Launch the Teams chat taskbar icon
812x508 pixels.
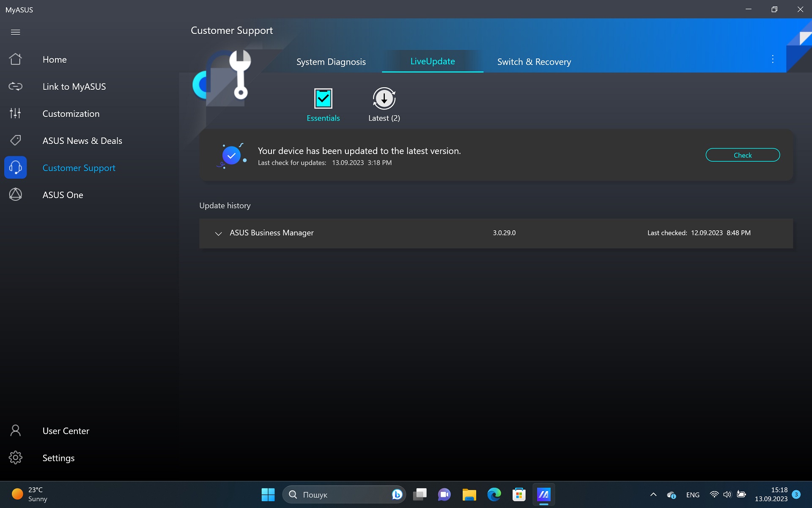[444, 494]
